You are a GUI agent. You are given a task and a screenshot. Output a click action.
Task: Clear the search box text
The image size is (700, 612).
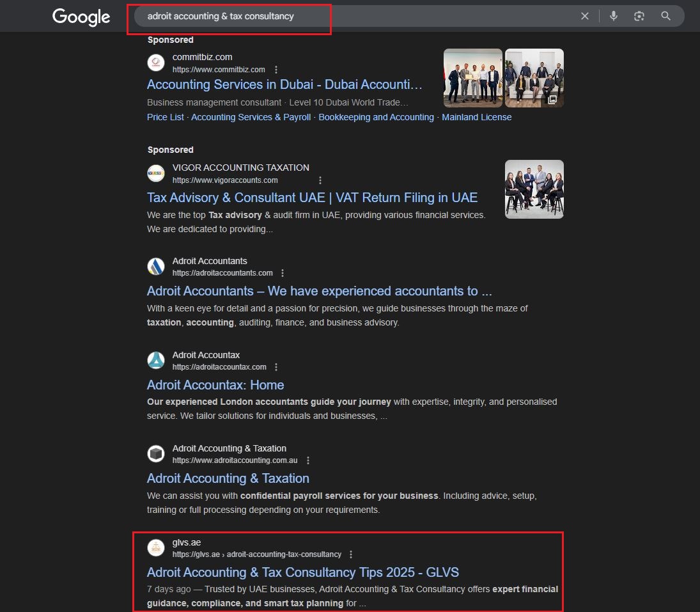click(x=584, y=16)
